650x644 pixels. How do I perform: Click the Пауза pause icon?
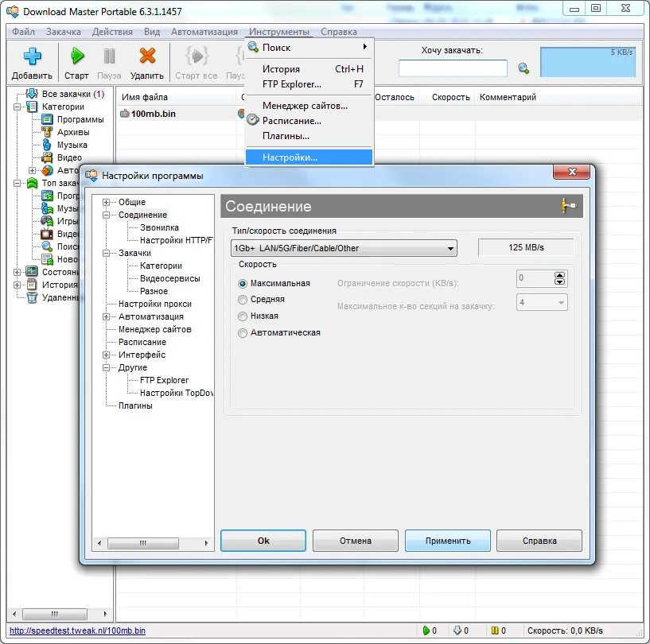[x=109, y=56]
